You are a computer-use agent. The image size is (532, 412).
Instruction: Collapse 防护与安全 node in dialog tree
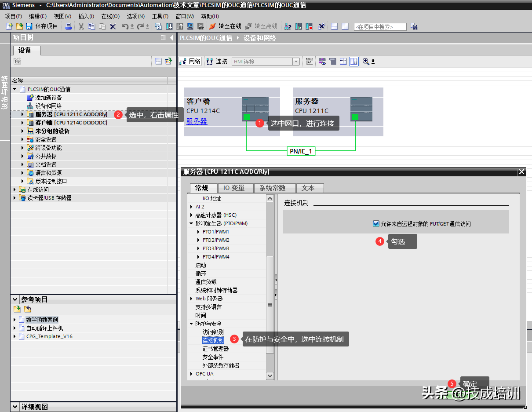pos(191,324)
